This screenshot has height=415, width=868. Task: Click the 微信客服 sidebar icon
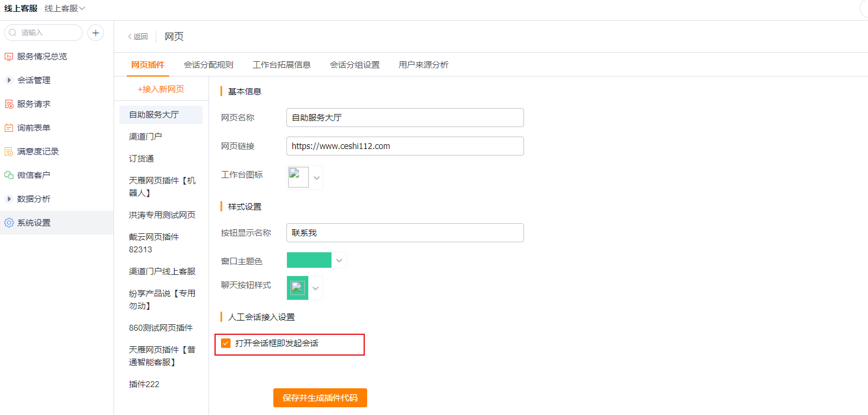(8, 175)
